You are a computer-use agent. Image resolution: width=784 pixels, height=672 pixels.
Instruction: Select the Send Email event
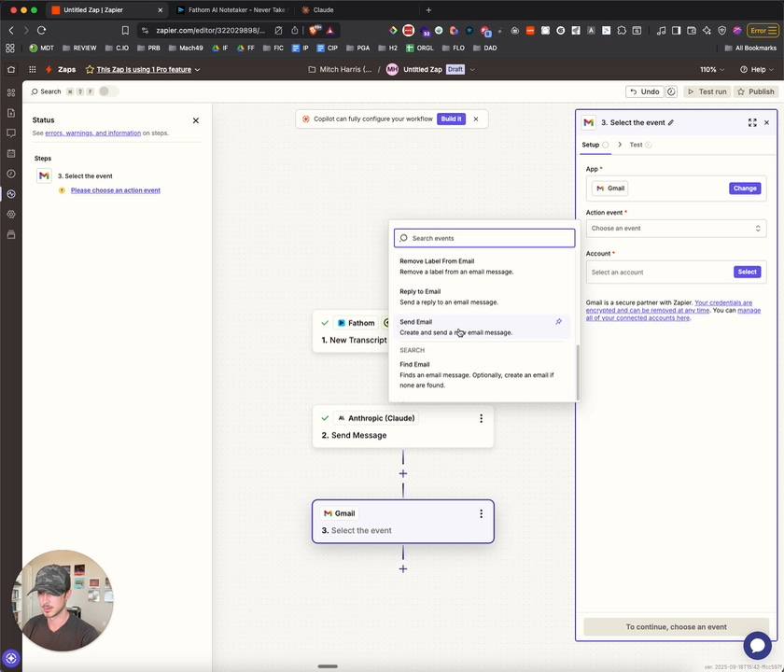(480, 327)
